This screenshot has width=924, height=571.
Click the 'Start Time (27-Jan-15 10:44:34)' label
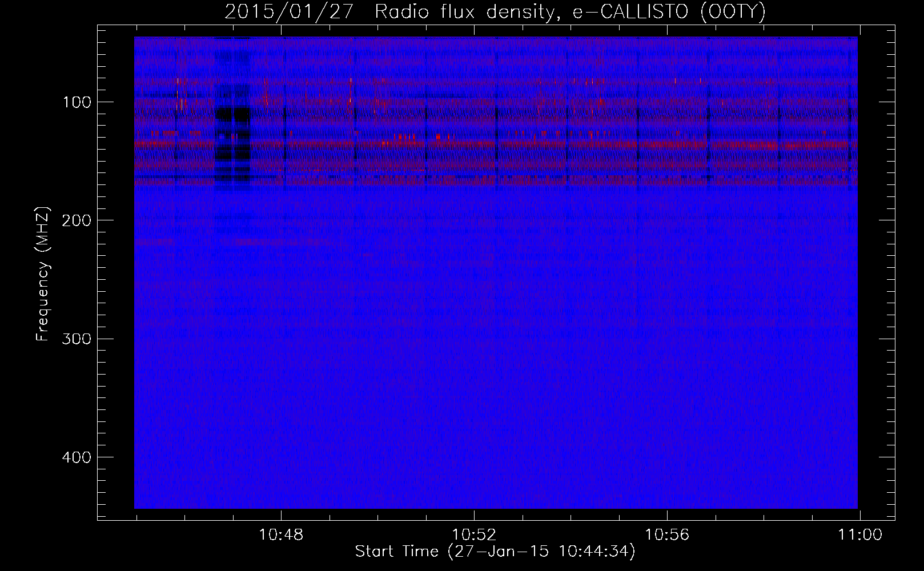pos(495,552)
